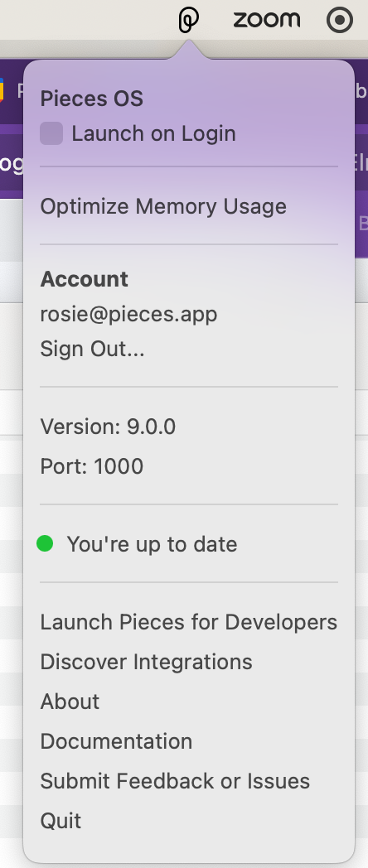The image size is (368, 868).
Task: Click the Account section heading
Action: point(85,279)
